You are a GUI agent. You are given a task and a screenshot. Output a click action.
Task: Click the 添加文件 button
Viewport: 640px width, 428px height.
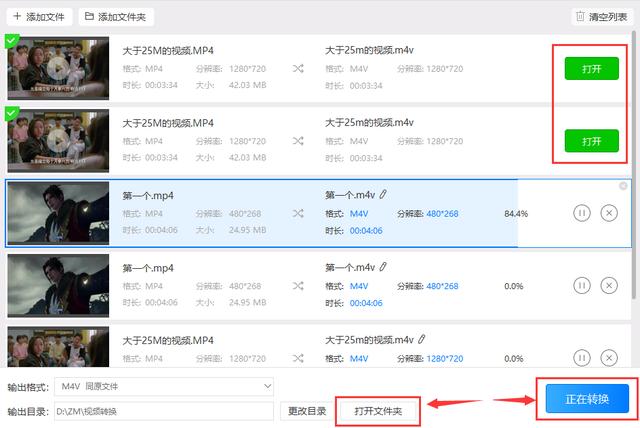click(39, 17)
